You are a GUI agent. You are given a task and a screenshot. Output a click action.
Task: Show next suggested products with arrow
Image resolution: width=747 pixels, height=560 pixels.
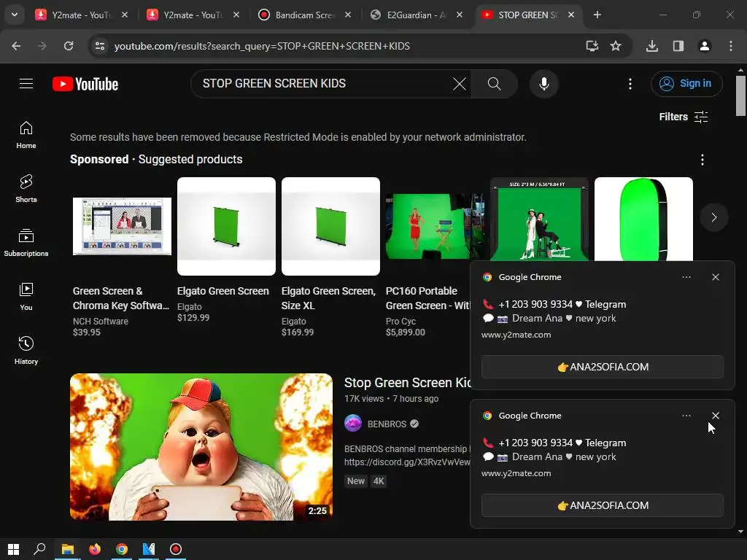713,217
